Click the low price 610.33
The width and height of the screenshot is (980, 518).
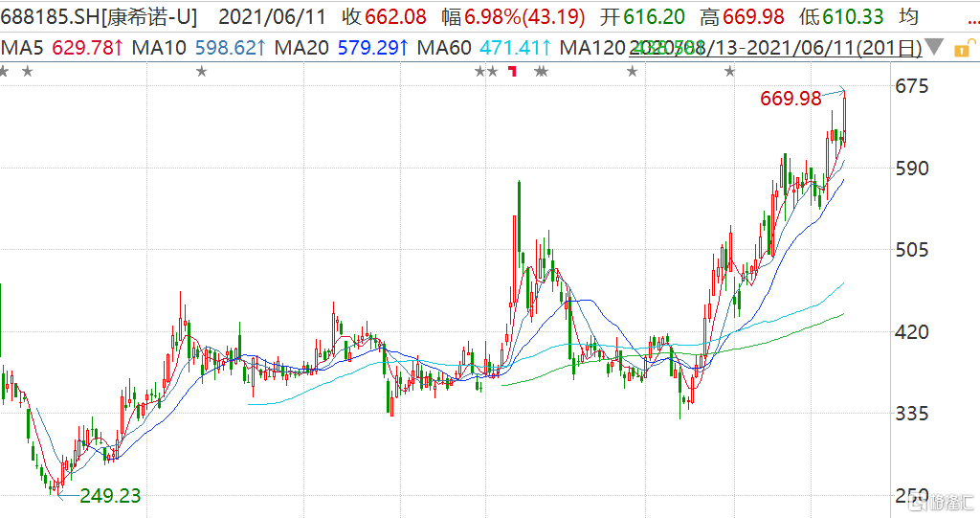pos(853,17)
